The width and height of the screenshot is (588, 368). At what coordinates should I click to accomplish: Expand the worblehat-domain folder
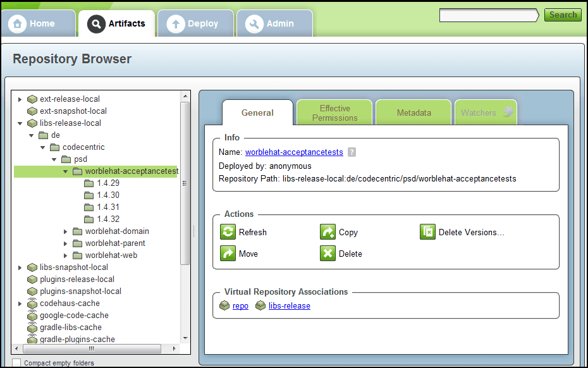[x=66, y=231]
